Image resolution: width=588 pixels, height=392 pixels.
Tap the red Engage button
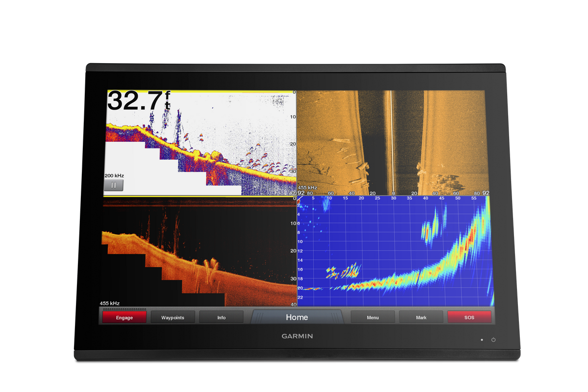pos(124,318)
